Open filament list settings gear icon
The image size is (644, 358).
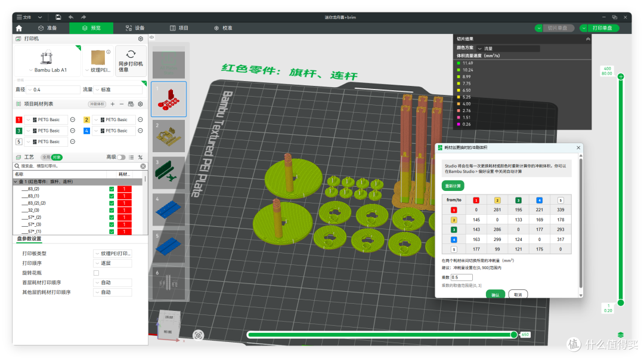[141, 104]
